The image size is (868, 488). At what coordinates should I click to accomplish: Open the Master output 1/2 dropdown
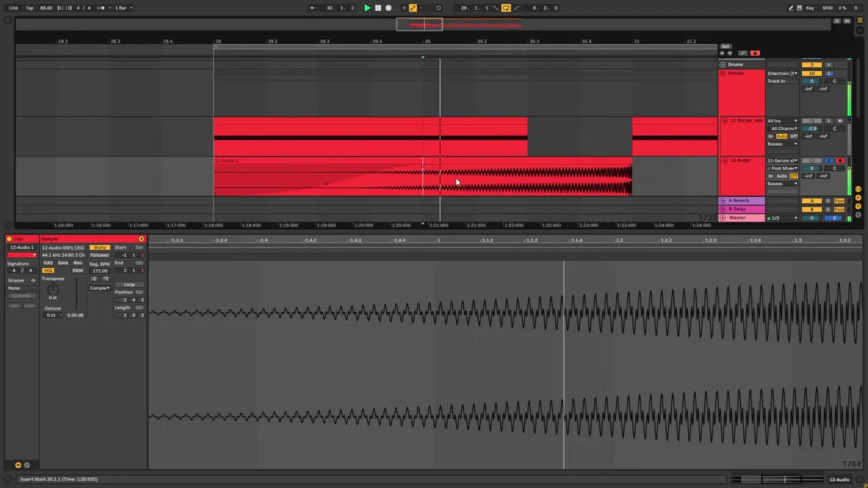tap(783, 218)
